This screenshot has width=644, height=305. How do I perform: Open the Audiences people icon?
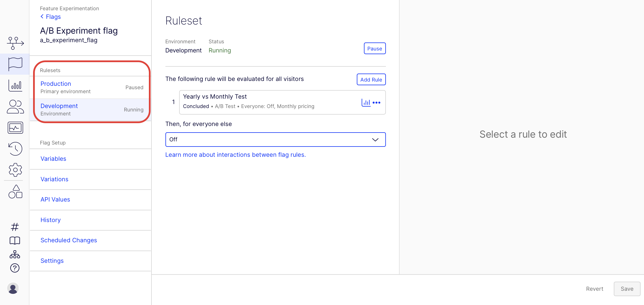point(15,107)
